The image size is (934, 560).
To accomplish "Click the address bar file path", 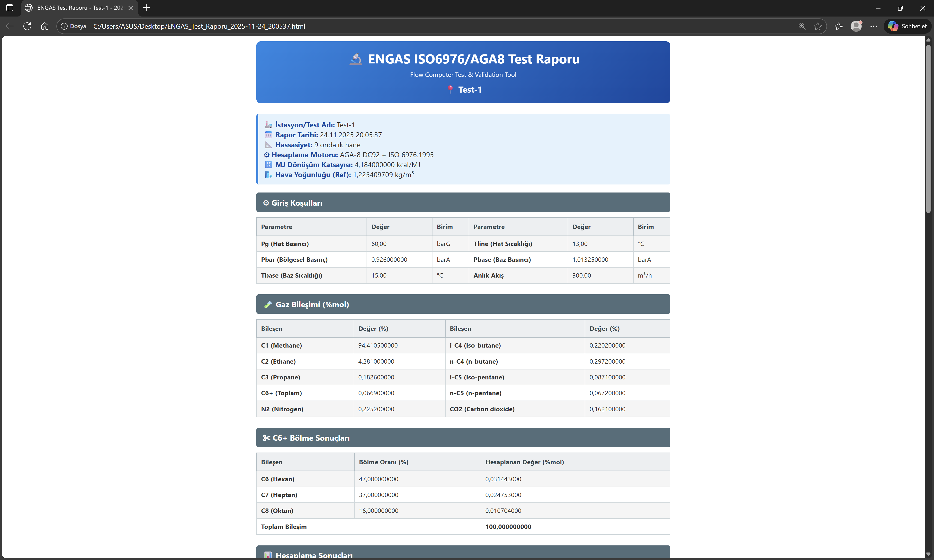I will (x=199, y=26).
